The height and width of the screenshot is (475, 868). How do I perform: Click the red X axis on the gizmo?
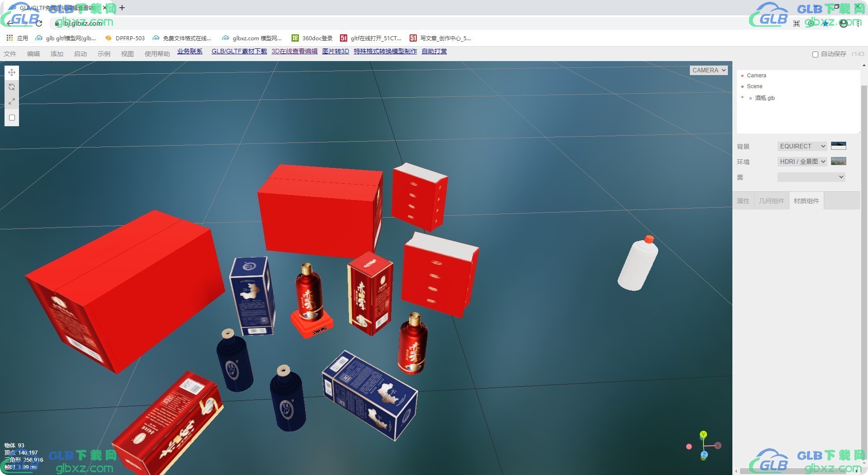pos(718,446)
